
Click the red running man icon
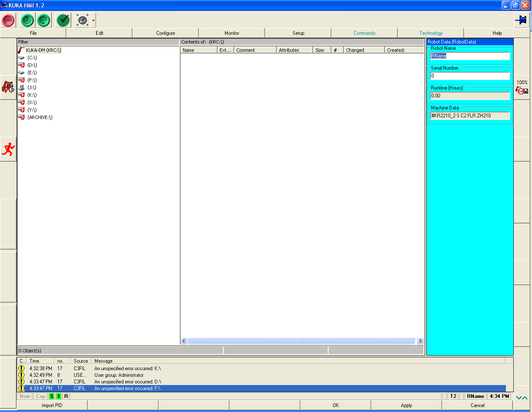point(8,149)
